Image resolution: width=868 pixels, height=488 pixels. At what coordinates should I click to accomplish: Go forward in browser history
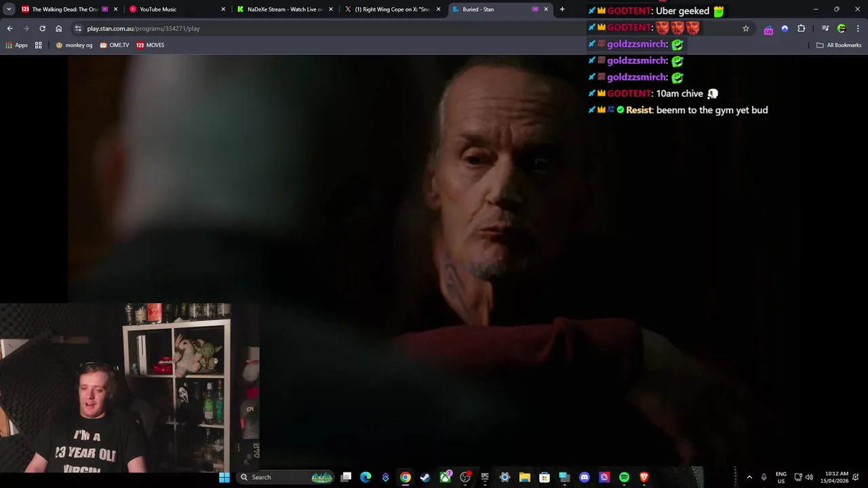26,28
